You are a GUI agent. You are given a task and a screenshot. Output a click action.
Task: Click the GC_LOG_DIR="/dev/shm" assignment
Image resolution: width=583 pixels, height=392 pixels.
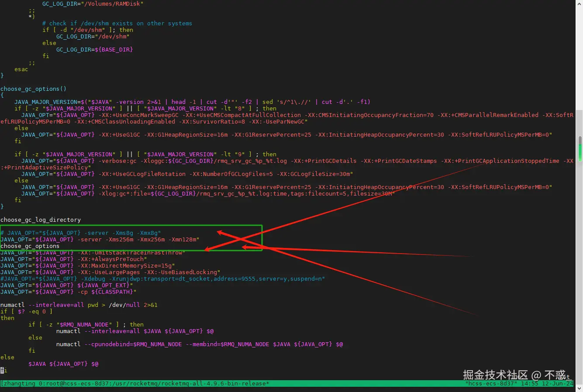pyautogui.click(x=93, y=36)
